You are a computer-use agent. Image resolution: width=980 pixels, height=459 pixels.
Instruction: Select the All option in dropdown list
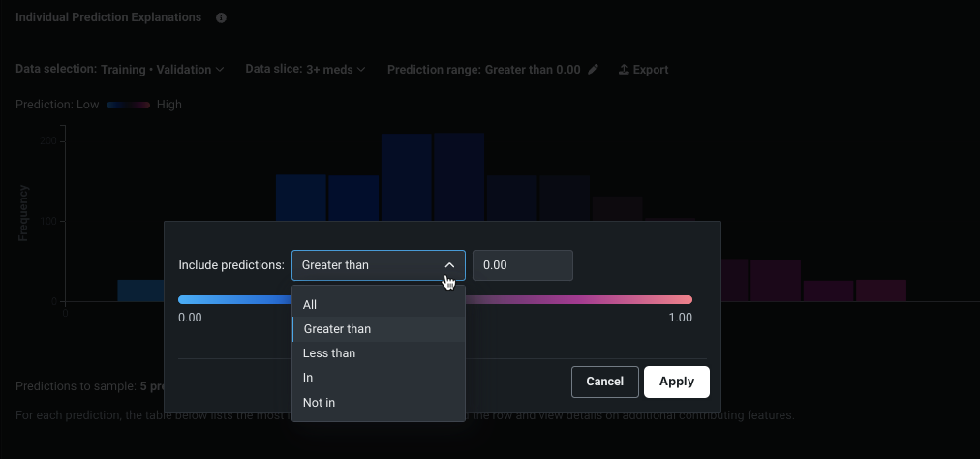pos(379,304)
